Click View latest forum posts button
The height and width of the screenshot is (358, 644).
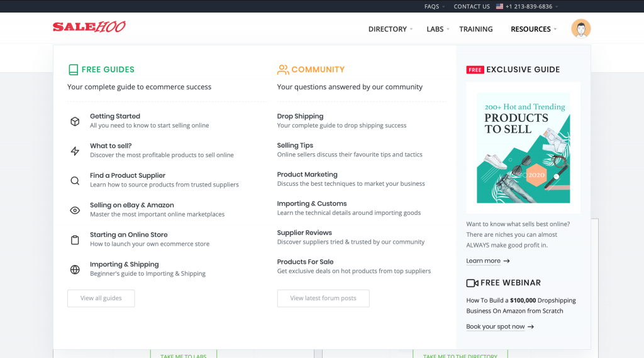point(323,298)
